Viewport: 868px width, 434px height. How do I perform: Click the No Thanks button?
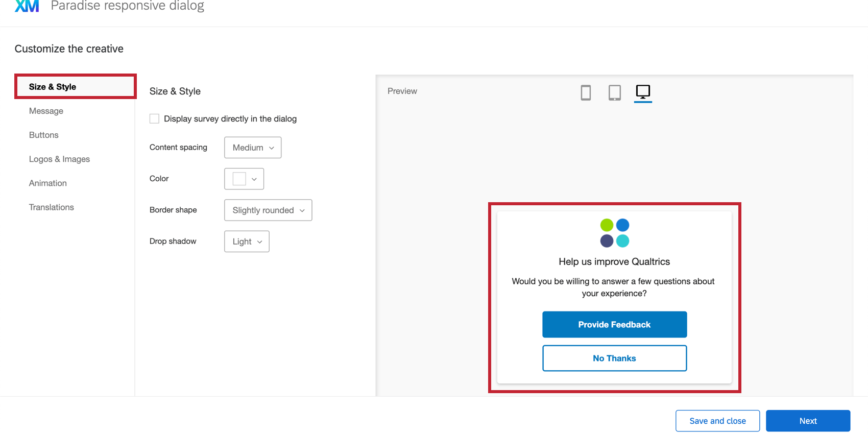[615, 358]
